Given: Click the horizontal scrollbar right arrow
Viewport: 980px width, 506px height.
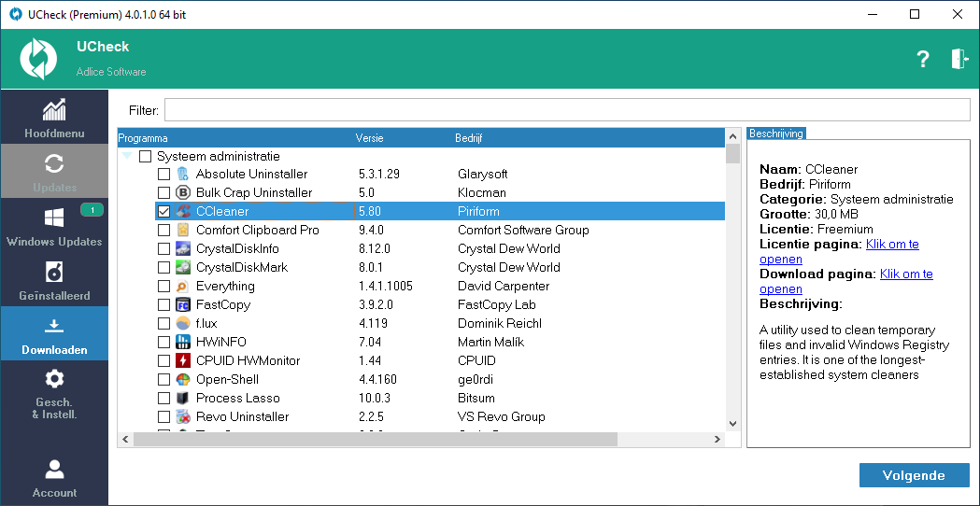Looking at the screenshot, I should (717, 439).
